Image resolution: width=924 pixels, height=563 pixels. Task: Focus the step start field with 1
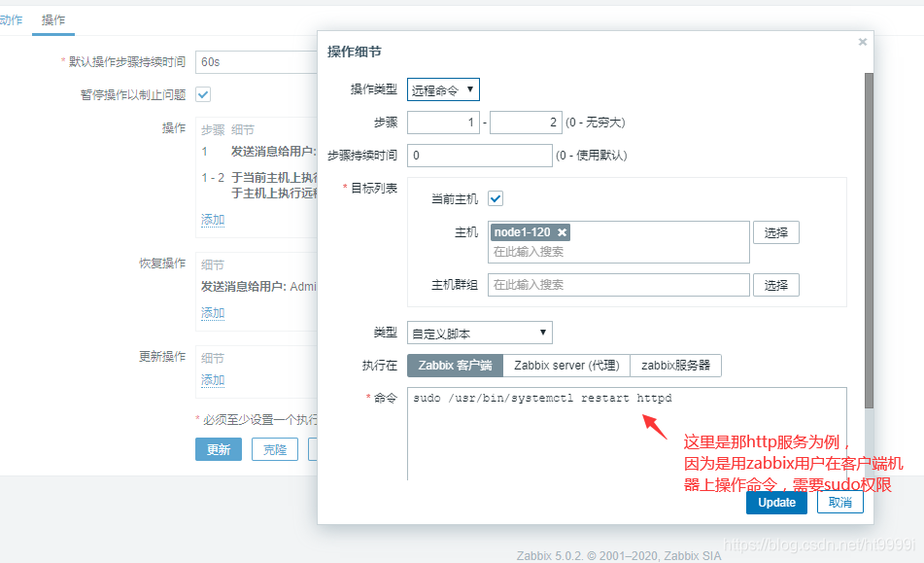click(x=443, y=123)
